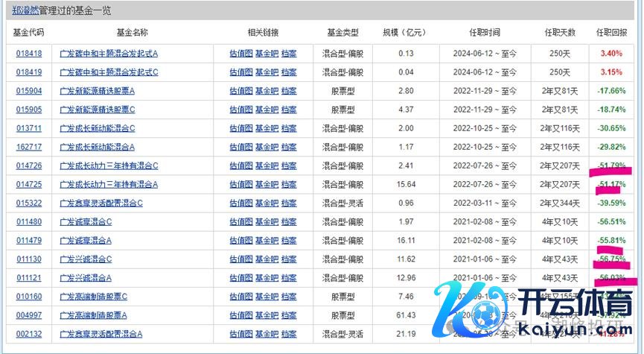Open 档案 for fund 013711

pyautogui.click(x=289, y=128)
